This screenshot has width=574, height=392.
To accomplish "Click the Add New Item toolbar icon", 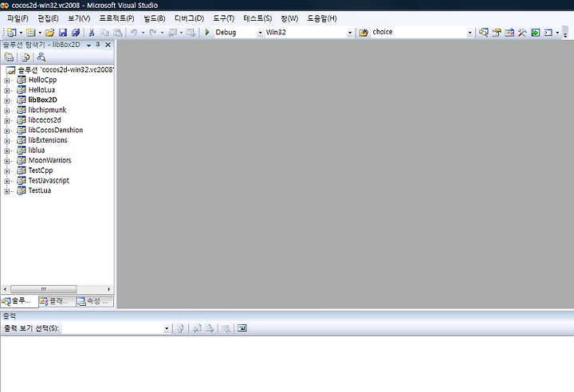I will (x=31, y=33).
